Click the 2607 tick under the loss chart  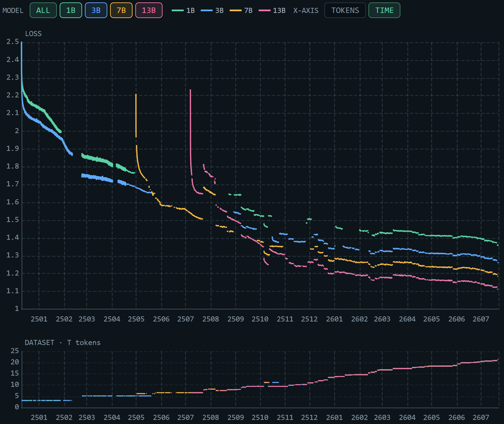tap(481, 319)
